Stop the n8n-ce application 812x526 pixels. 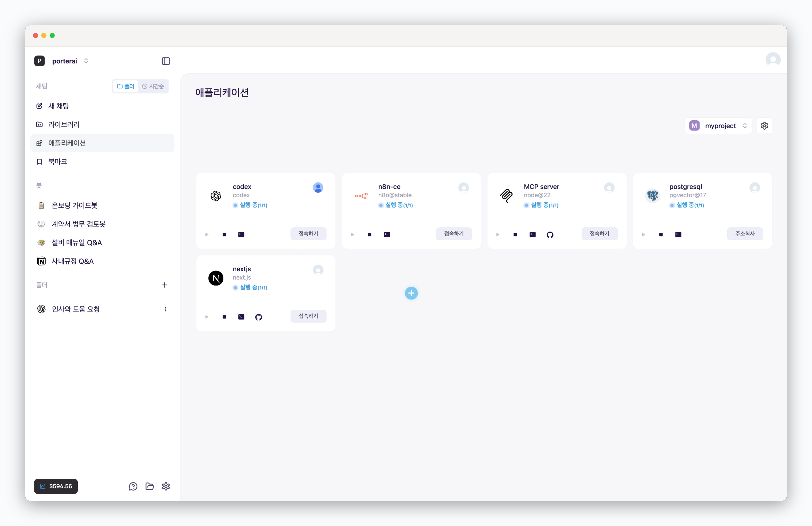[370, 235]
